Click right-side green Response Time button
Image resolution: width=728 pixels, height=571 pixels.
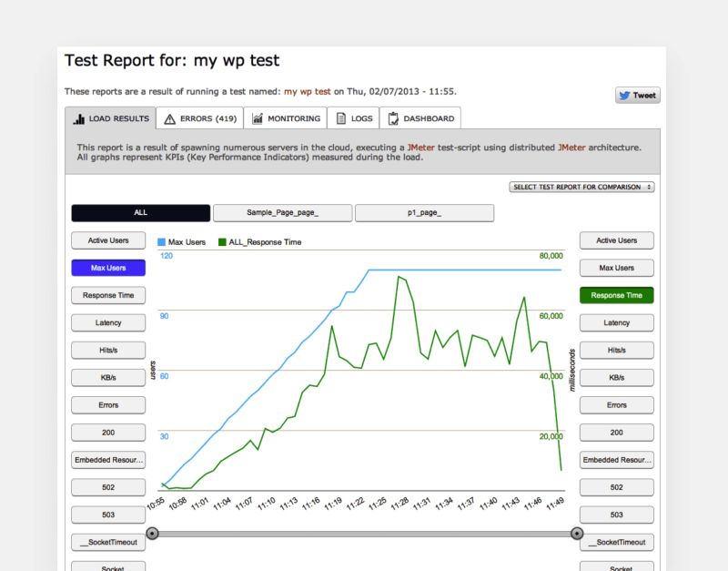tap(617, 295)
